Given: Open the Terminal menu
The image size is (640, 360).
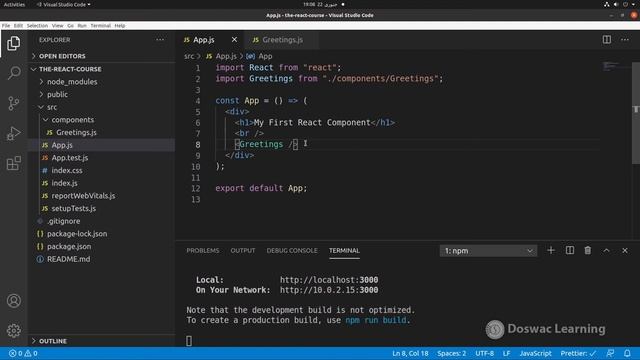Looking at the screenshot, I should coord(100,26).
